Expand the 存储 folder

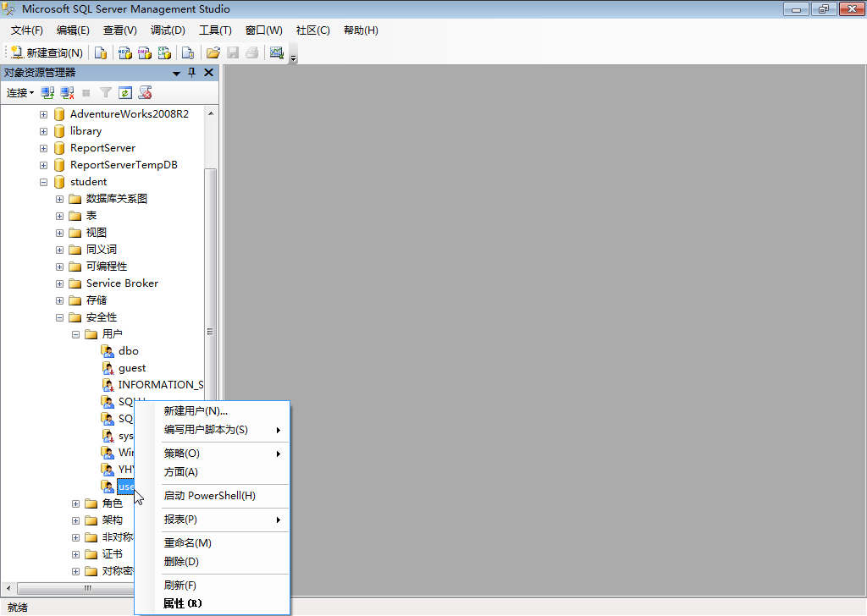pos(60,300)
